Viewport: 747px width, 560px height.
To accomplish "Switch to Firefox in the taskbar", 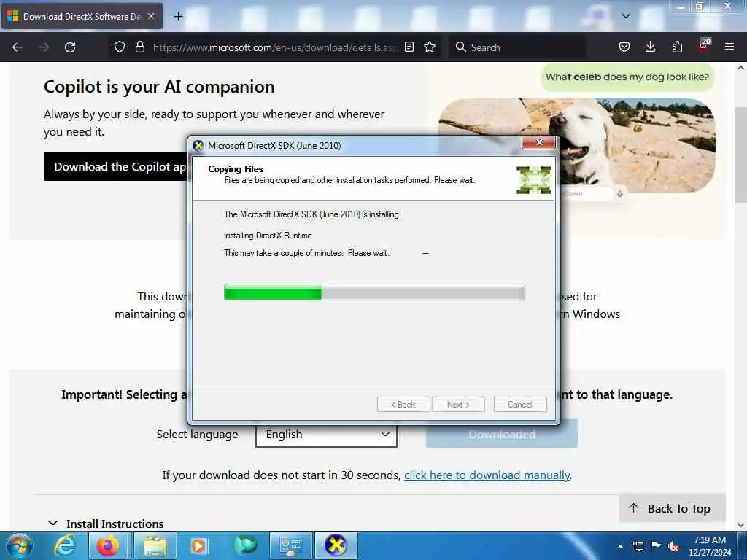I will [x=108, y=545].
